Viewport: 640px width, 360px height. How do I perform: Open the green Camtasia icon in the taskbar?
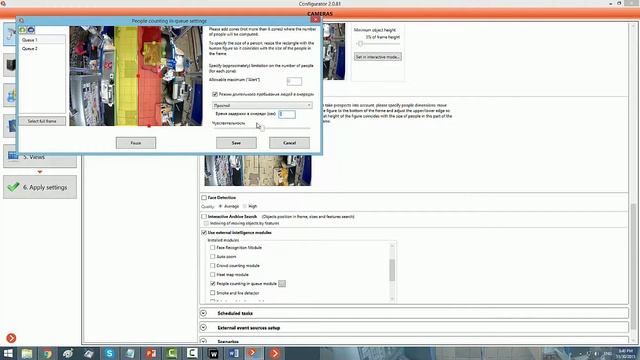172,353
